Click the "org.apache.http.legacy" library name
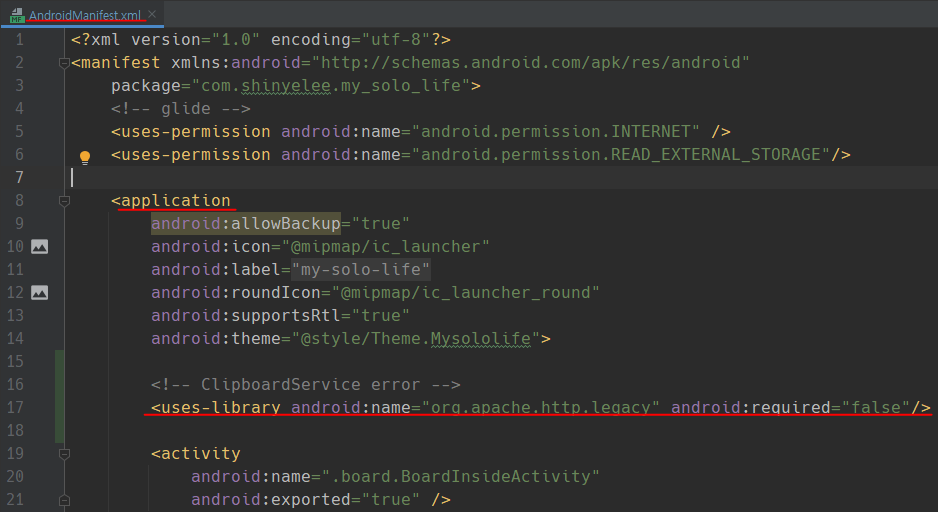The image size is (938, 512). point(541,407)
